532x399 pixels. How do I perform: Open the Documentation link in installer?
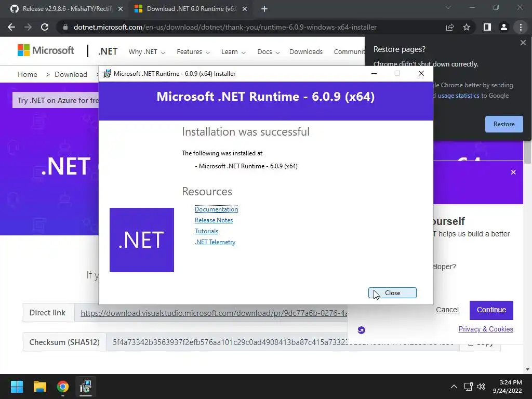point(216,209)
